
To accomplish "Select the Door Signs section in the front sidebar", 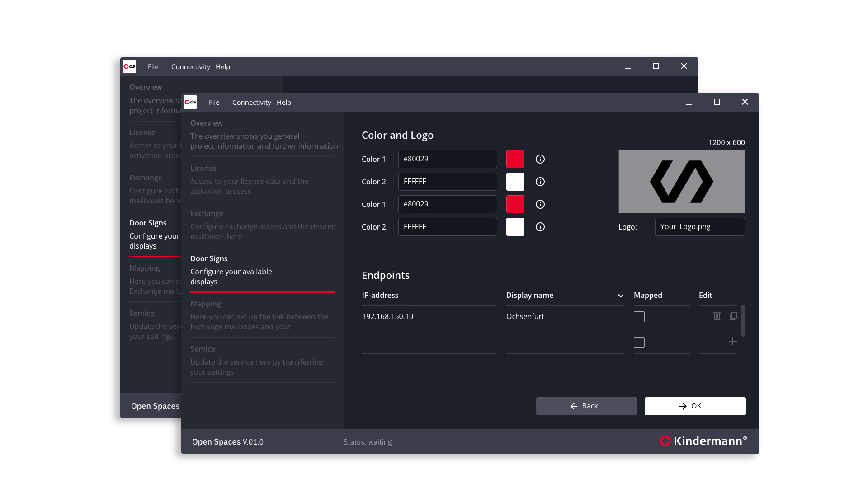I will [x=262, y=270].
